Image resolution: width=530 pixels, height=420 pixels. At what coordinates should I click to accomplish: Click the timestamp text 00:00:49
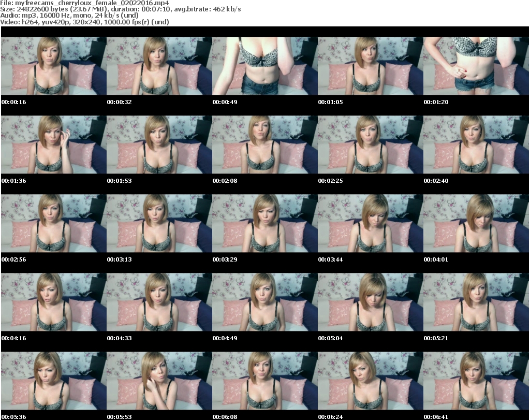click(x=225, y=102)
